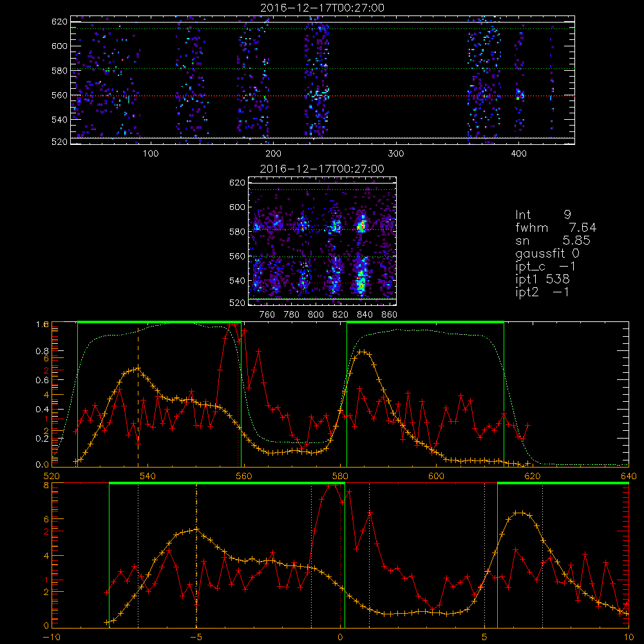Screen dimensions: 644x644
Task: Click the wide top spectrogram image
Action: [x=323, y=80]
